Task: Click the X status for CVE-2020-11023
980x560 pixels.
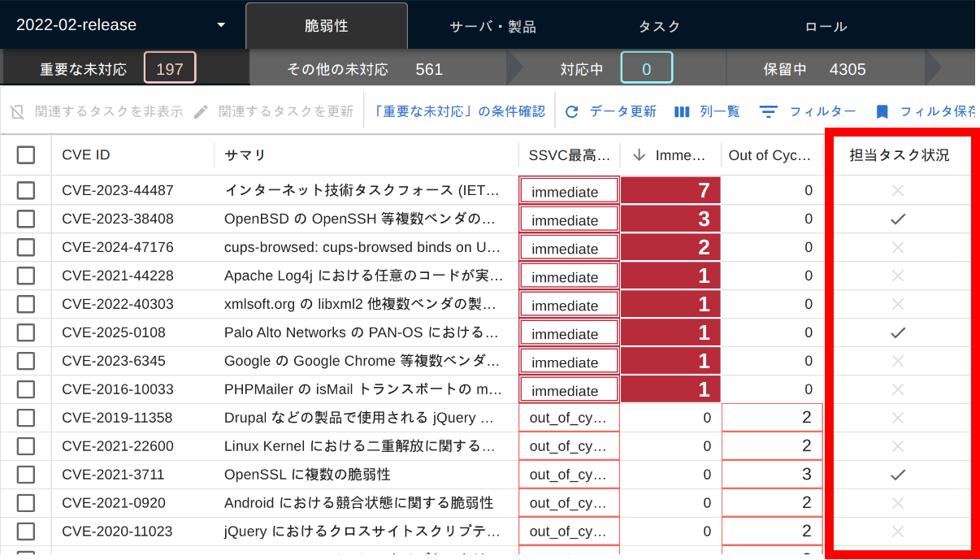Action: 898,532
